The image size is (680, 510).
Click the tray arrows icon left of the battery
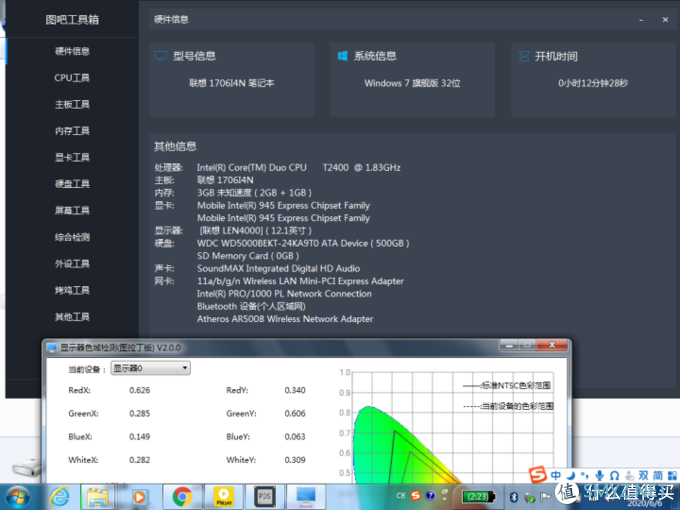click(445, 495)
